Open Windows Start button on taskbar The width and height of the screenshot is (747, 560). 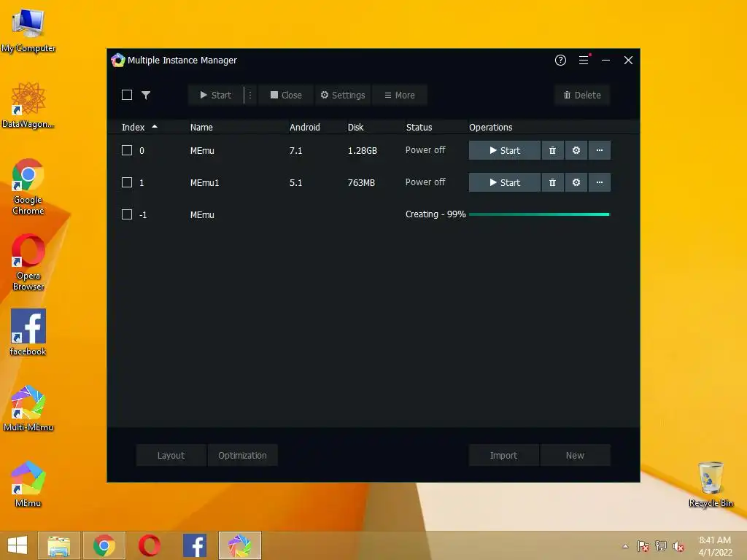click(x=18, y=545)
